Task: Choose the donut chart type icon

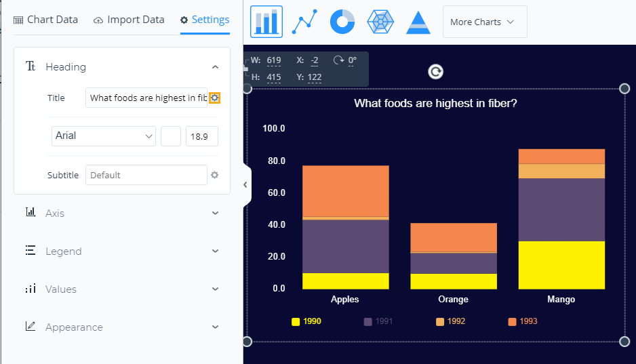Action: coord(342,22)
